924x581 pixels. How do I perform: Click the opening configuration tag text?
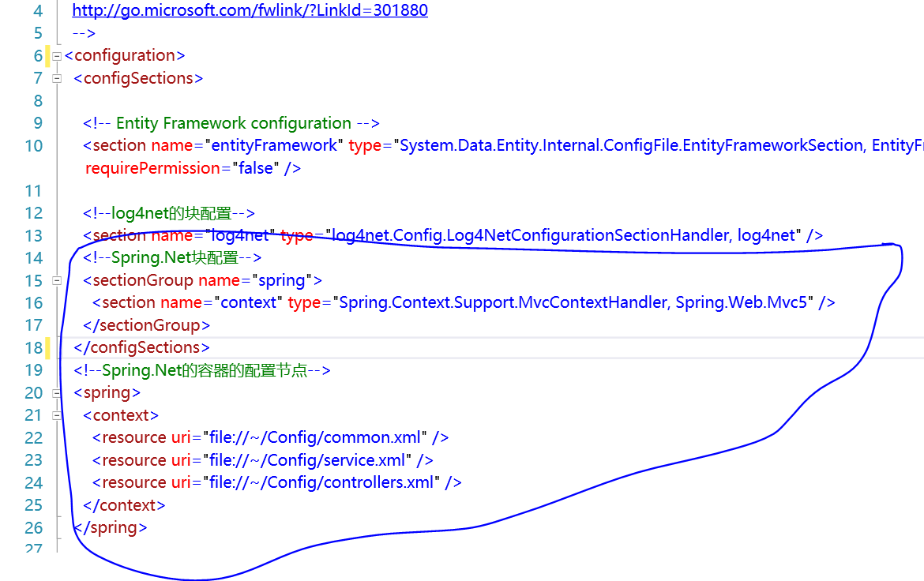[125, 55]
